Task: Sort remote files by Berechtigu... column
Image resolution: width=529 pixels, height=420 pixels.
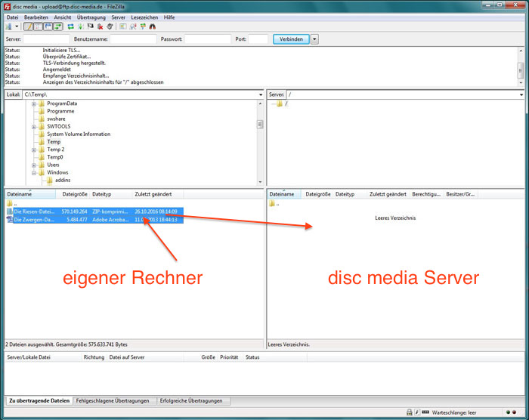Action: [426, 194]
